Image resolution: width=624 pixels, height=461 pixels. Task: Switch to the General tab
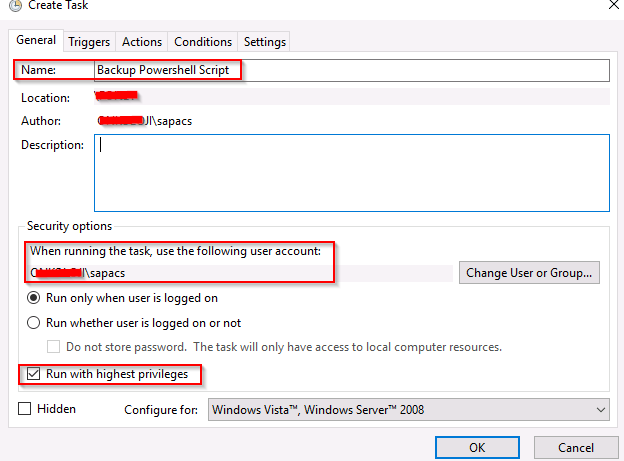click(x=36, y=40)
